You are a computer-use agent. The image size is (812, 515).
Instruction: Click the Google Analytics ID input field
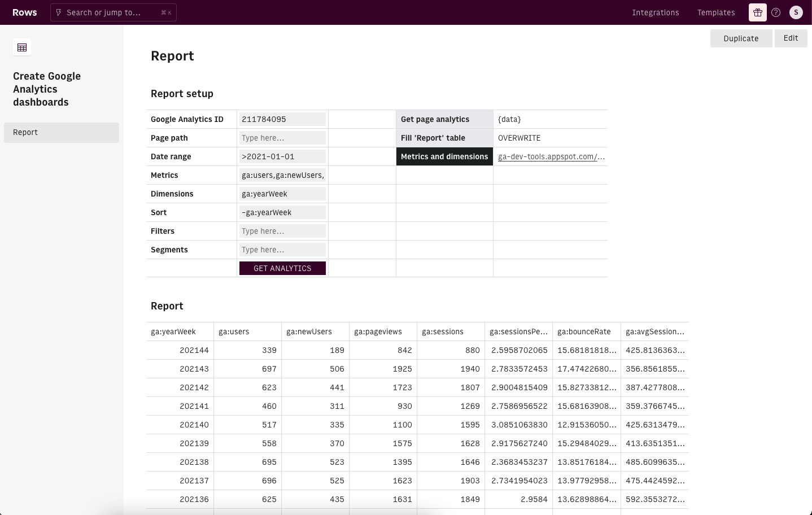pyautogui.click(x=282, y=119)
